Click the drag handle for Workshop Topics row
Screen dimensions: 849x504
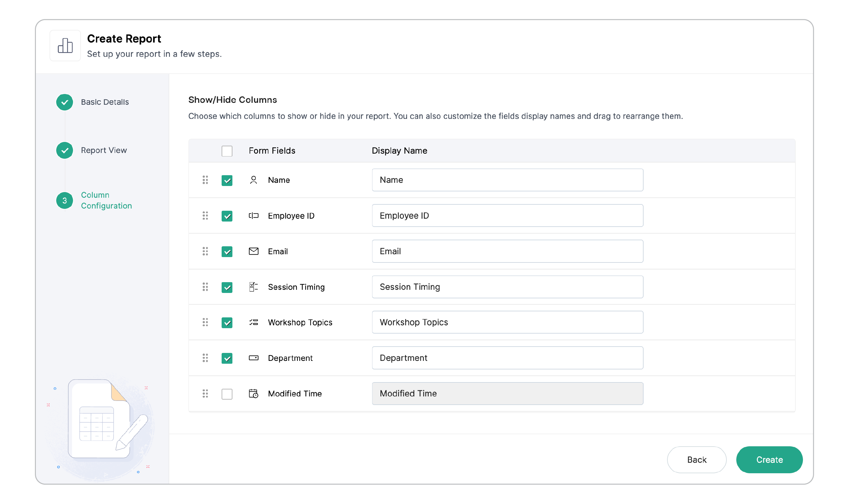point(205,322)
